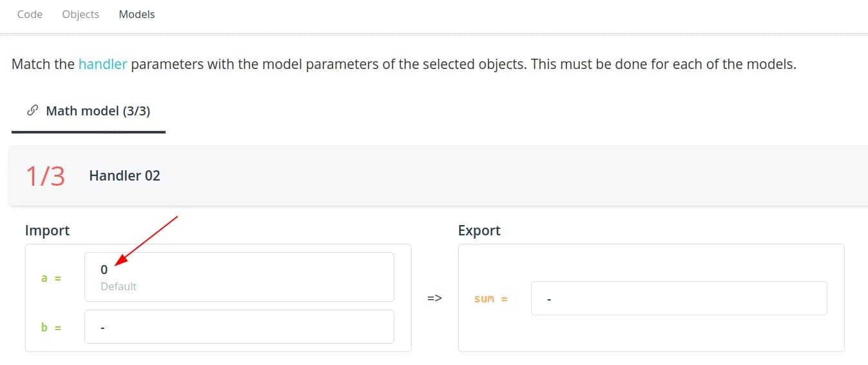Click the green 'a =' label
This screenshot has height=365, width=868.
(x=51, y=278)
